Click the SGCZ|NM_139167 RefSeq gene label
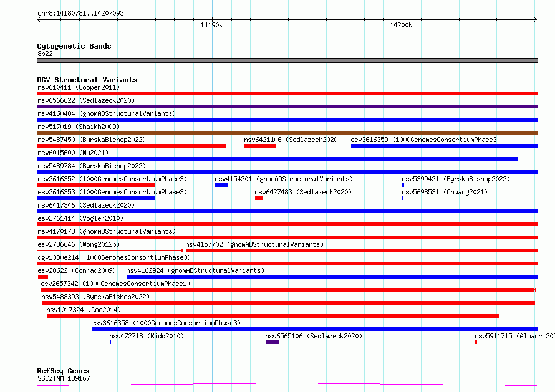555x392 pixels. tap(64, 378)
